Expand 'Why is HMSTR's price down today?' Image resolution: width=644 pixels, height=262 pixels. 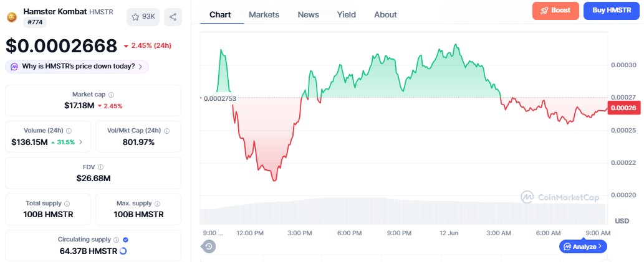(77, 67)
